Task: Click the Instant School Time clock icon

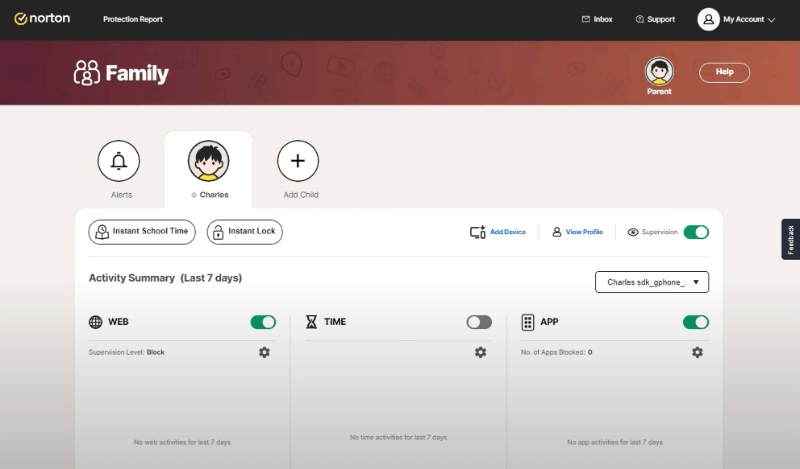Action: coord(102,232)
